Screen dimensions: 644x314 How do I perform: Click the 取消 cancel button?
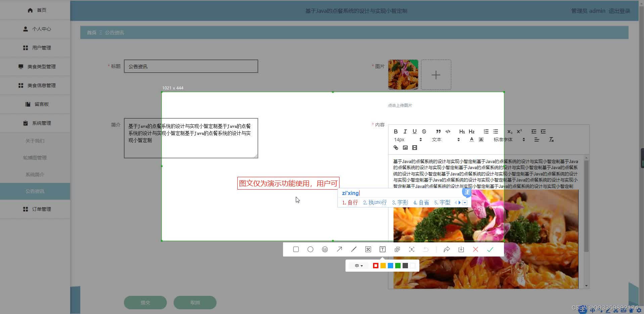click(x=195, y=303)
